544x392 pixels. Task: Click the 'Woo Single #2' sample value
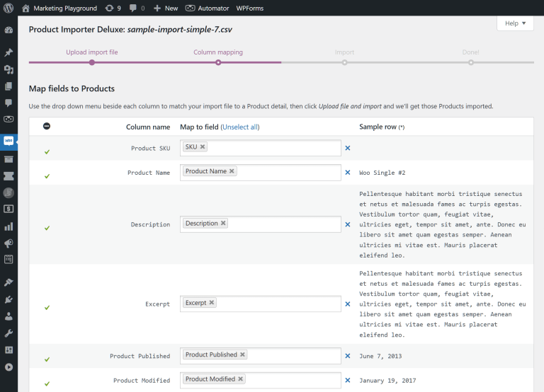382,173
